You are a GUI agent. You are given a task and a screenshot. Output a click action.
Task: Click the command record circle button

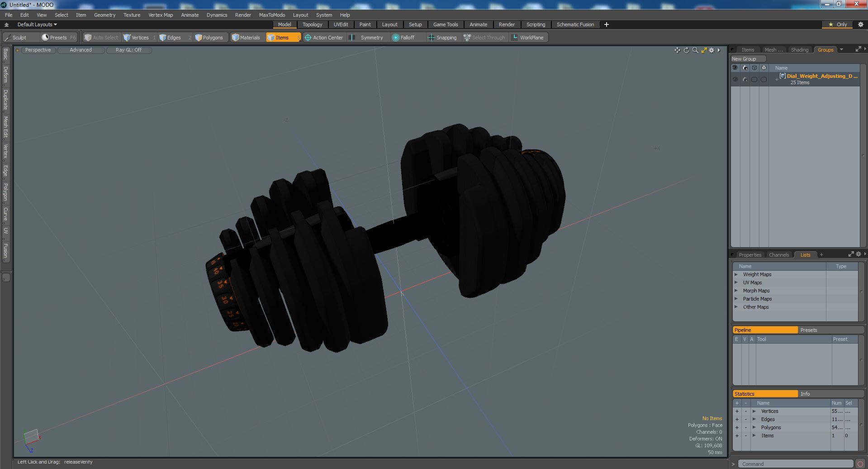860,464
